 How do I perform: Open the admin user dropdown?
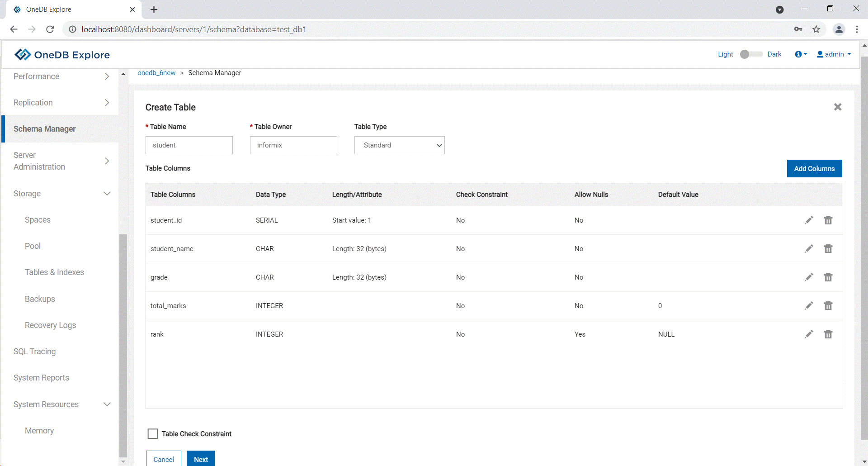[834, 54]
